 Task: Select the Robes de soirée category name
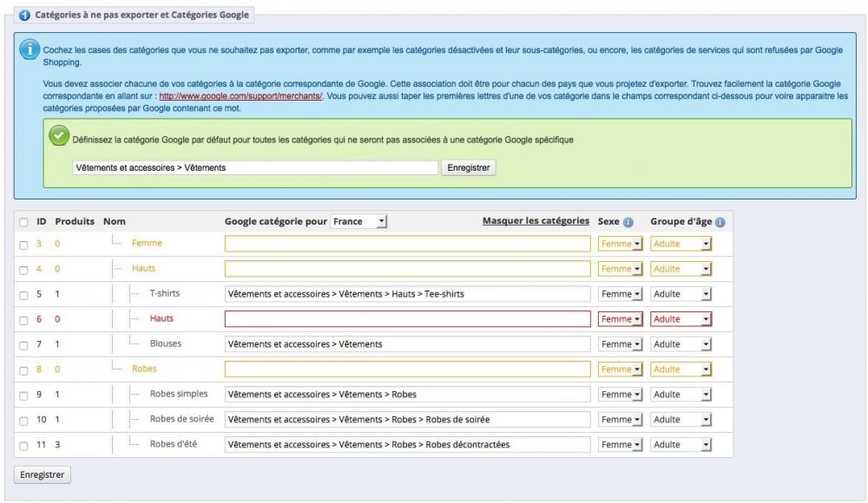181,419
